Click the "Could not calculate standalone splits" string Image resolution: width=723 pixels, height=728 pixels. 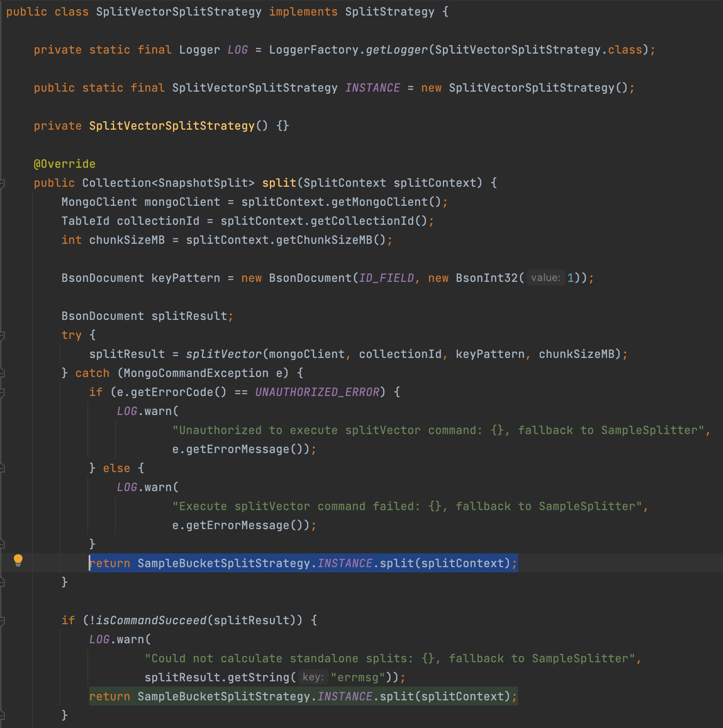pyautogui.click(x=390, y=658)
